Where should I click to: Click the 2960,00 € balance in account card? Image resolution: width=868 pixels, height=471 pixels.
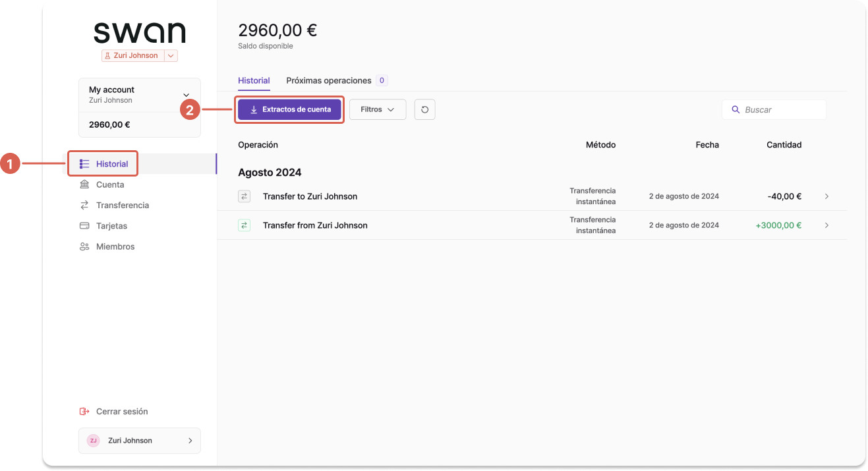tap(109, 125)
